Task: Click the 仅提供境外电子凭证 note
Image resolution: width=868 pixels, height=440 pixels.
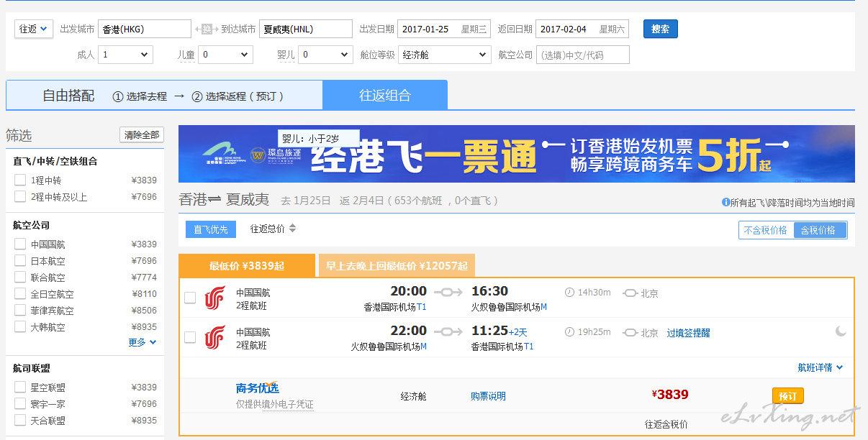Action: (275, 404)
